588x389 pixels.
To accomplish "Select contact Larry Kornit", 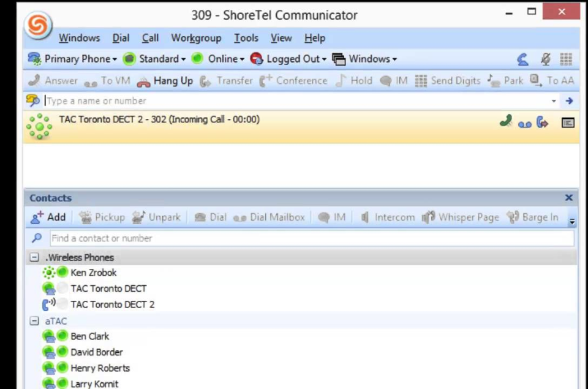I will click(94, 383).
